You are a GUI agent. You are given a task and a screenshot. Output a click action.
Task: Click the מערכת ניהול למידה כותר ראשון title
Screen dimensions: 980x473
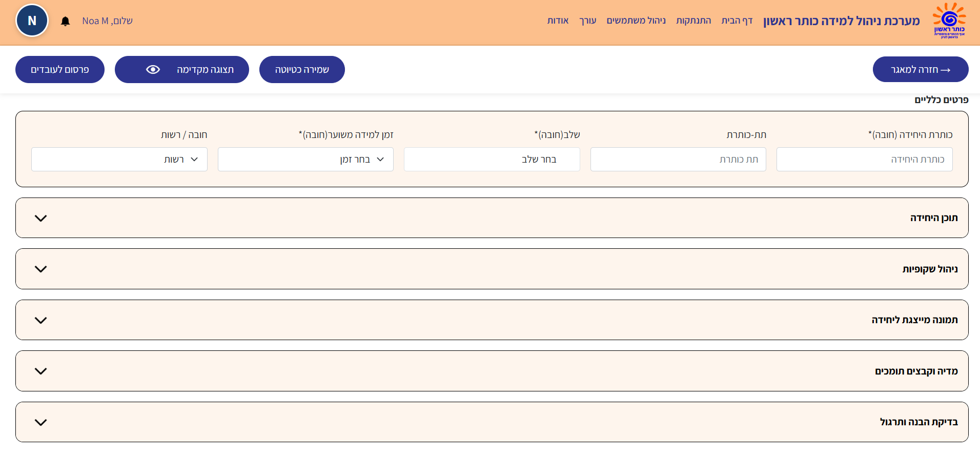842,21
